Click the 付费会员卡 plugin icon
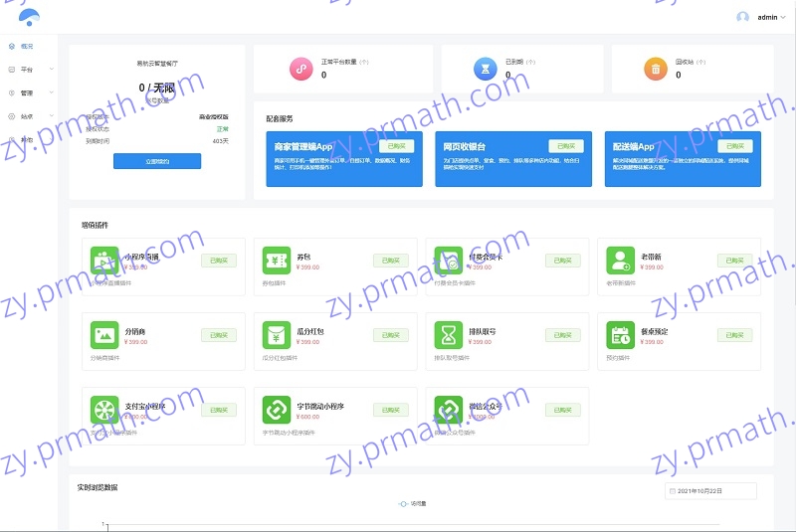 [449, 261]
